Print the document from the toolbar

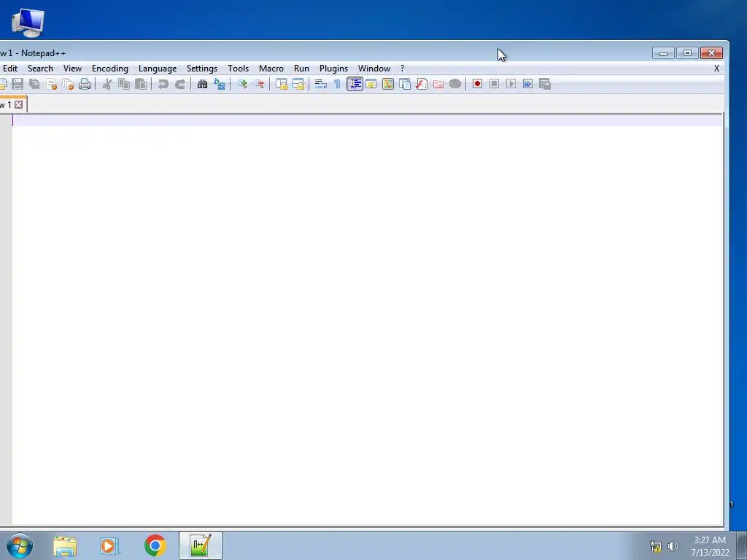(85, 85)
